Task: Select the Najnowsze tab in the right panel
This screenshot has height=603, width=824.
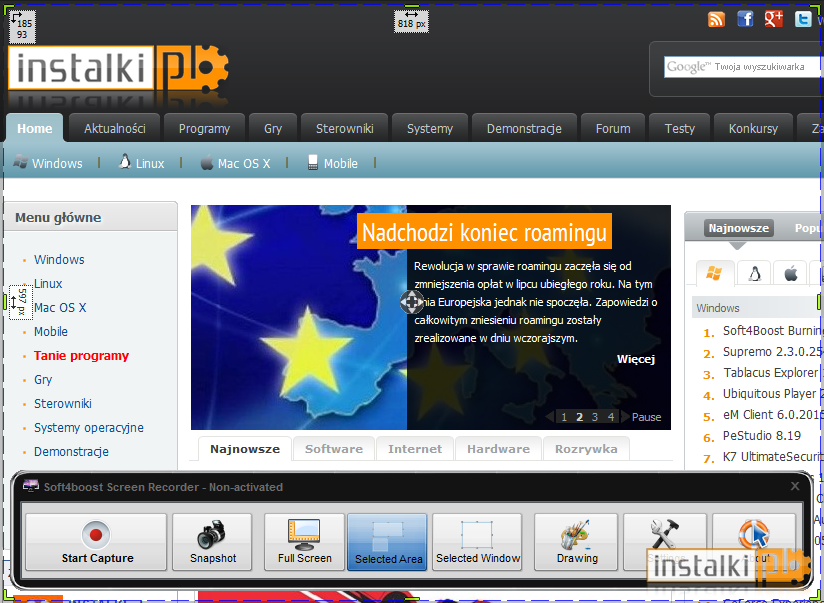Action: click(x=738, y=228)
